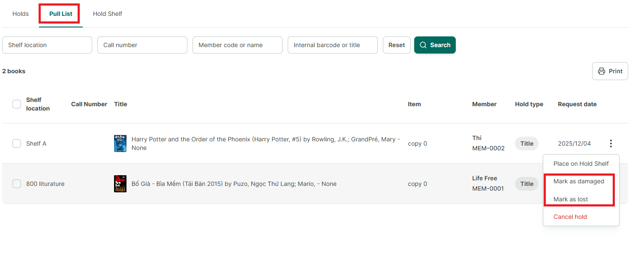Screen dimensions: 644x275
Task: Click the "2 books" count label
Action: 14,71
